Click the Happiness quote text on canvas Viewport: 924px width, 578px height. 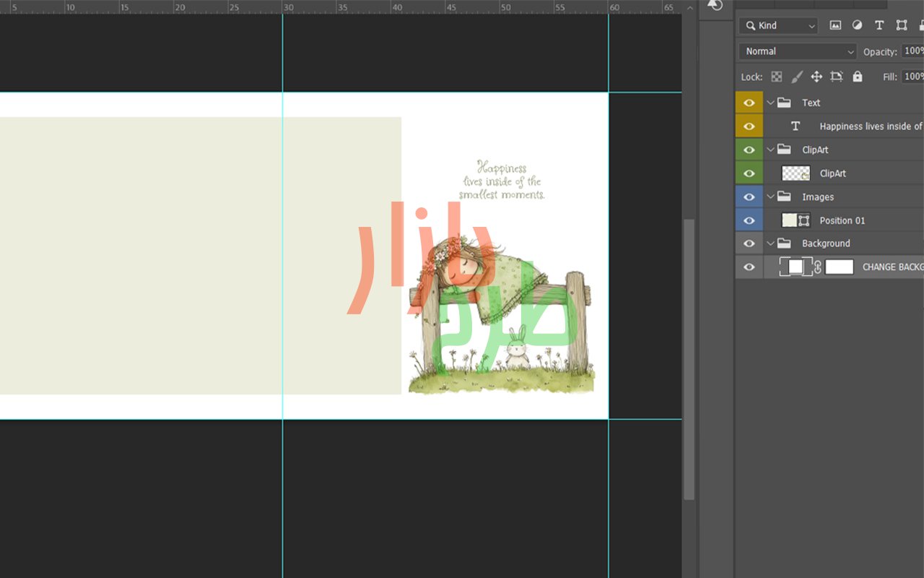[x=502, y=181]
